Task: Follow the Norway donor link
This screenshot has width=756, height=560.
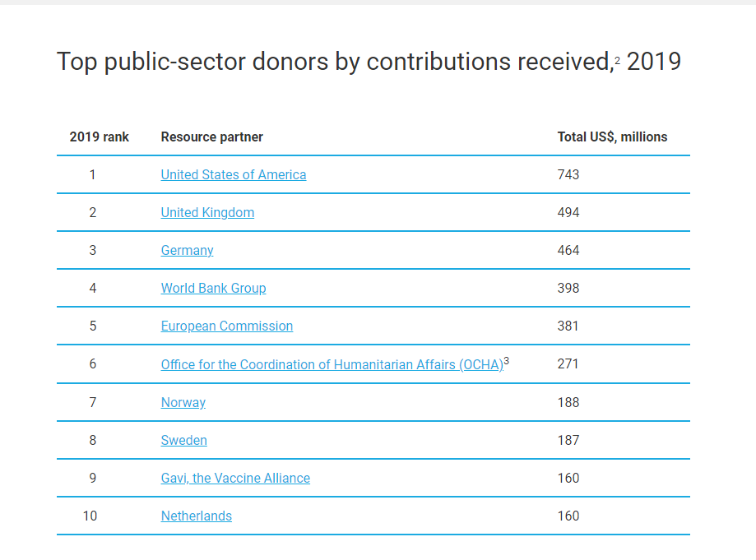Action: (x=183, y=402)
